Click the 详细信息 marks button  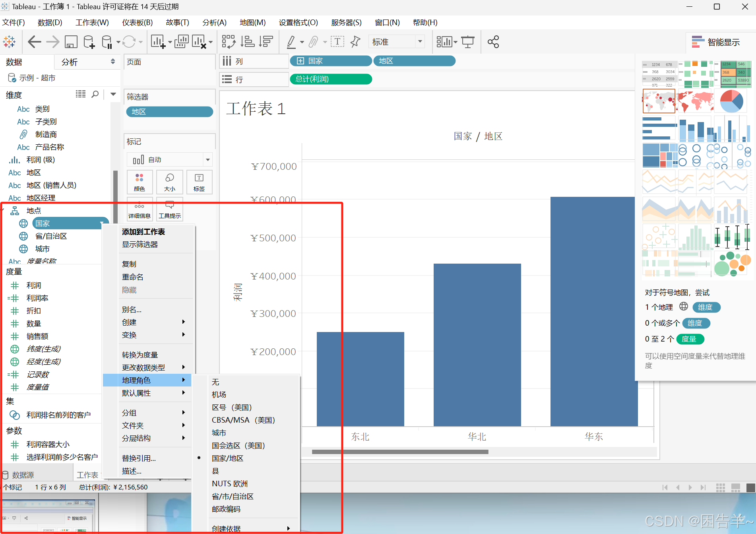pos(140,209)
